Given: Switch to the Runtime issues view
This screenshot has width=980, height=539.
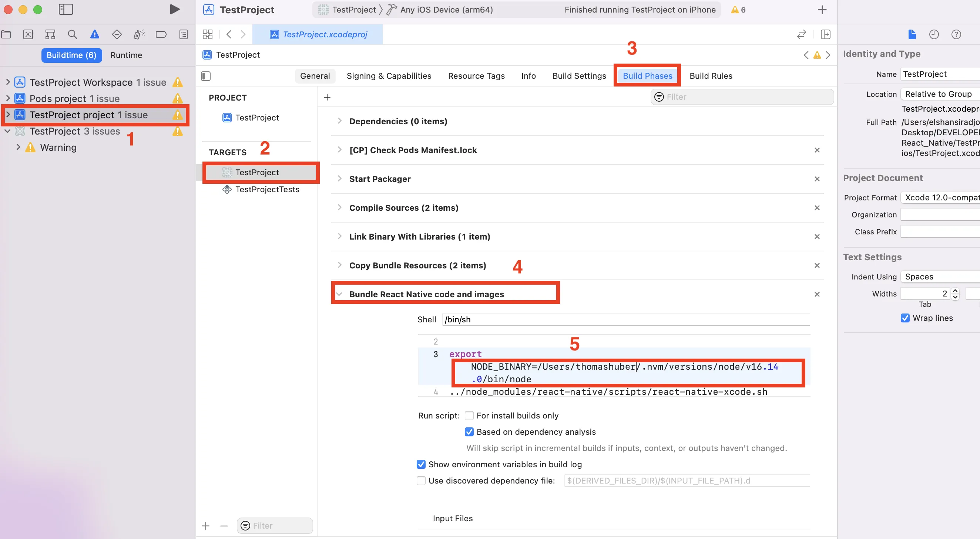Looking at the screenshot, I should (126, 55).
